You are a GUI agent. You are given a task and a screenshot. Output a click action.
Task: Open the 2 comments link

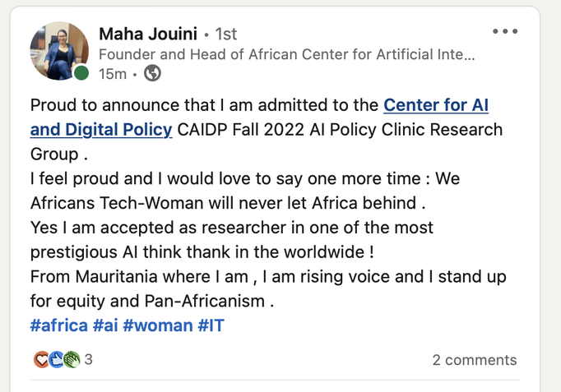point(475,360)
